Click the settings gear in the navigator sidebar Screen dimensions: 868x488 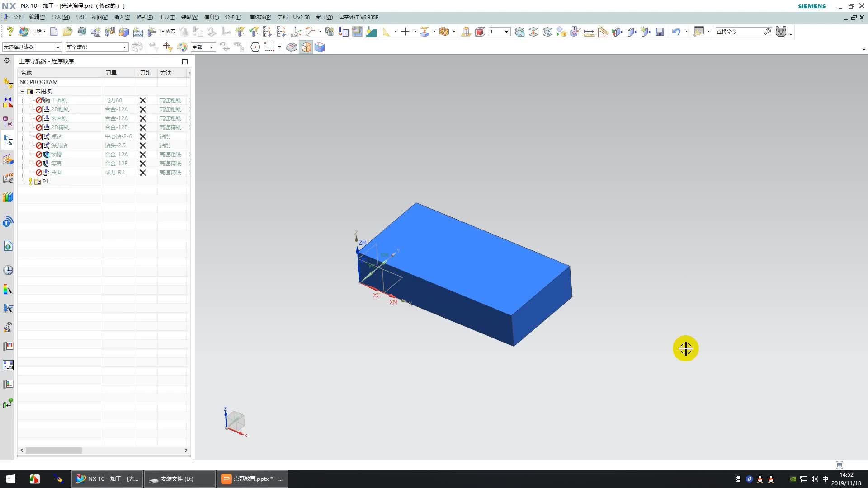pos(7,61)
